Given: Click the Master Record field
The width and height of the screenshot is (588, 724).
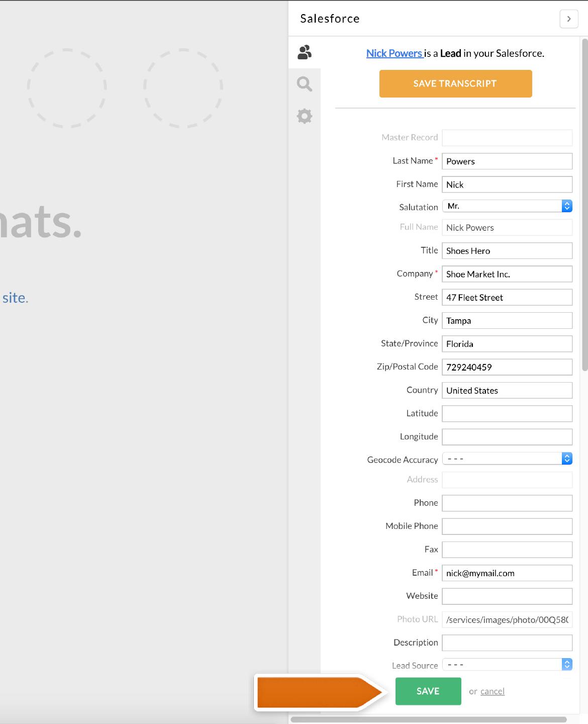Looking at the screenshot, I should pos(507,138).
